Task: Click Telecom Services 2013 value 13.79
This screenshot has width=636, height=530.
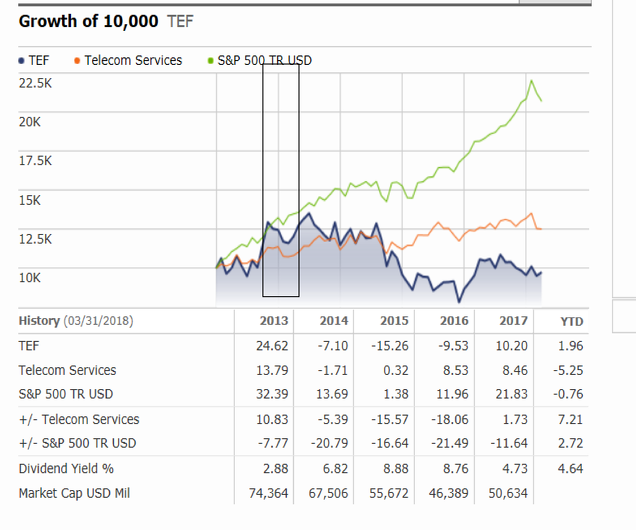Action: [272, 370]
